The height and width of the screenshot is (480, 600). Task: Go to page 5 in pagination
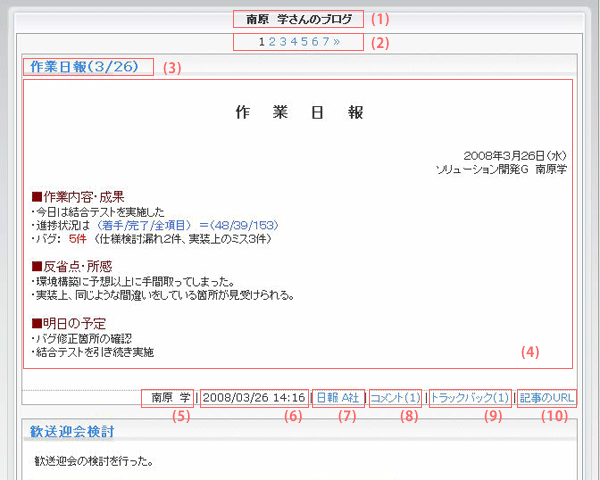[304, 41]
